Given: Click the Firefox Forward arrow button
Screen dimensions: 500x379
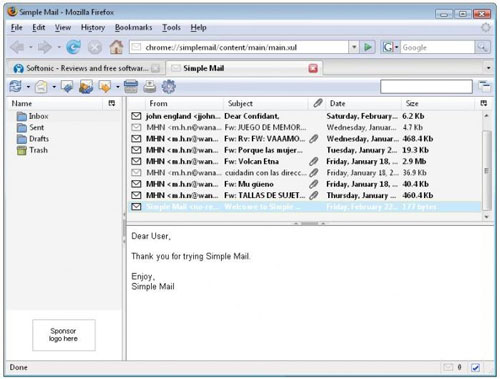Looking at the screenshot, I should tap(45, 47).
